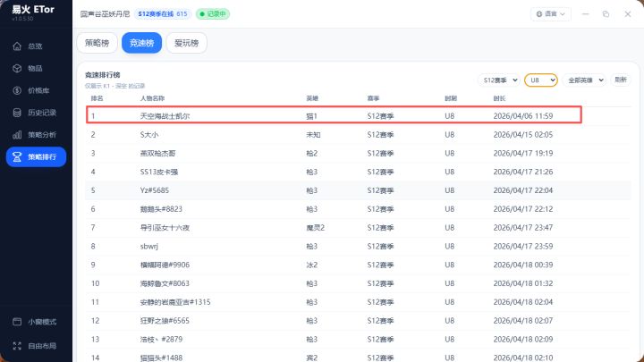The height and width of the screenshot is (362, 644).
Task: Select the name ending #2879 in rank 13
Action: coord(161,340)
